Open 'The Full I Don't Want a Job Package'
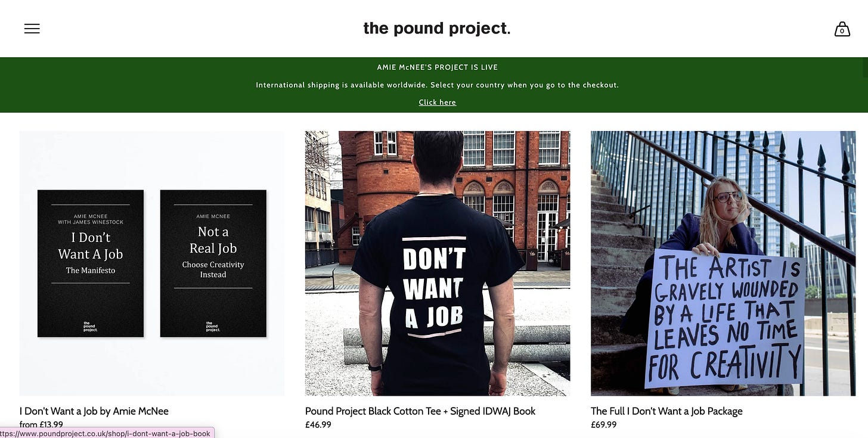 click(666, 411)
